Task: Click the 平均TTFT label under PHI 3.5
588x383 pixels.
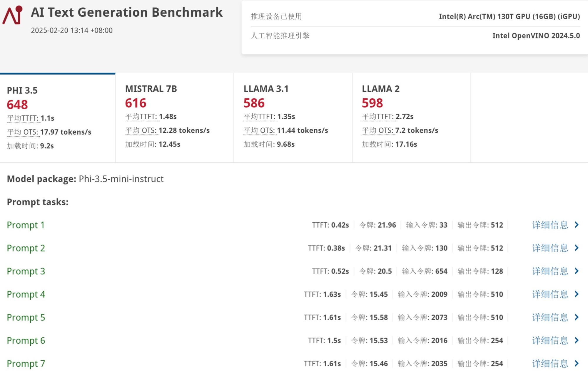Action: pos(23,118)
